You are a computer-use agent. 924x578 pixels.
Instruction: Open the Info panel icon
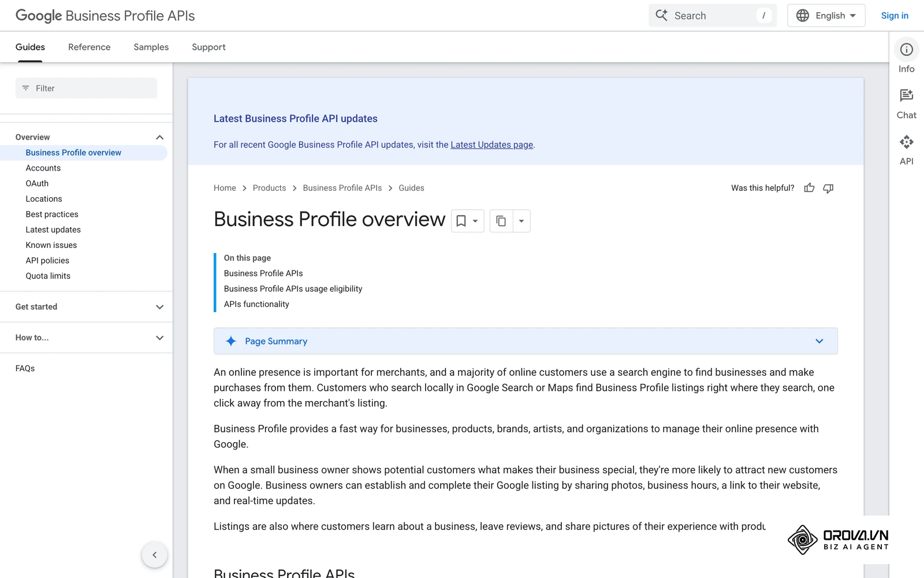pyautogui.click(x=906, y=50)
